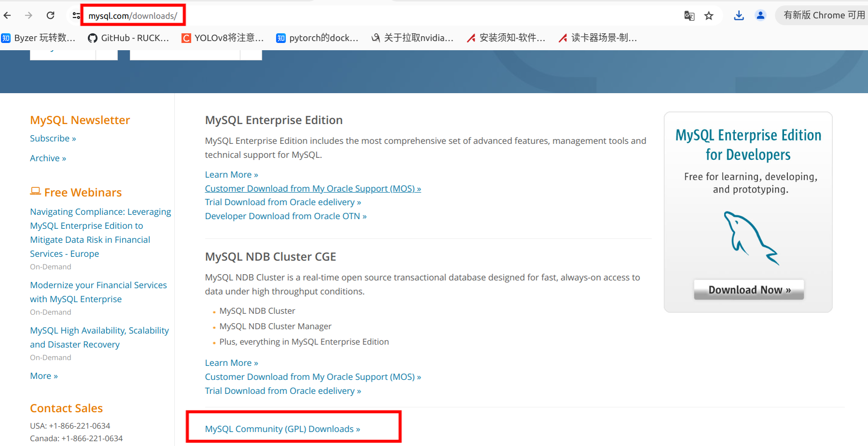868x446 pixels.
Task: Open Byzer bookmark
Action: click(x=39, y=38)
